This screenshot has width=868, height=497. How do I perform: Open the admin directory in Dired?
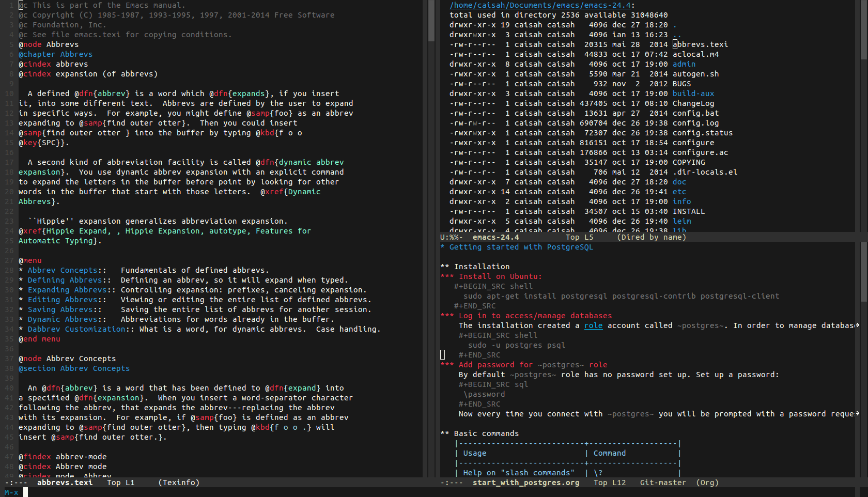684,64
